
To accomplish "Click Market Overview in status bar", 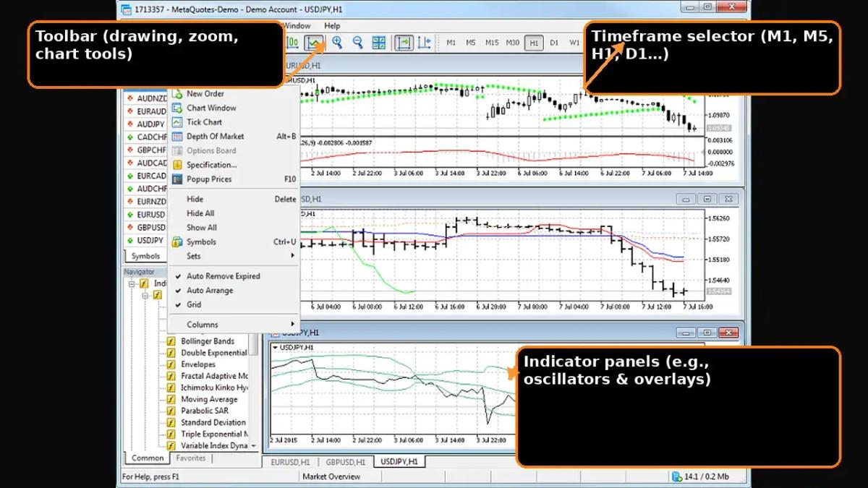I will tap(331, 476).
